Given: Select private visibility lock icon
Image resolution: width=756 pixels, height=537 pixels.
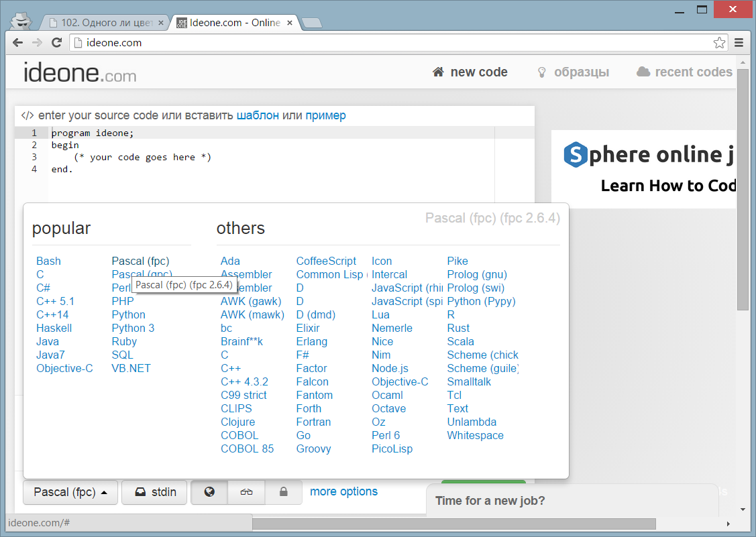Looking at the screenshot, I should (x=284, y=491).
